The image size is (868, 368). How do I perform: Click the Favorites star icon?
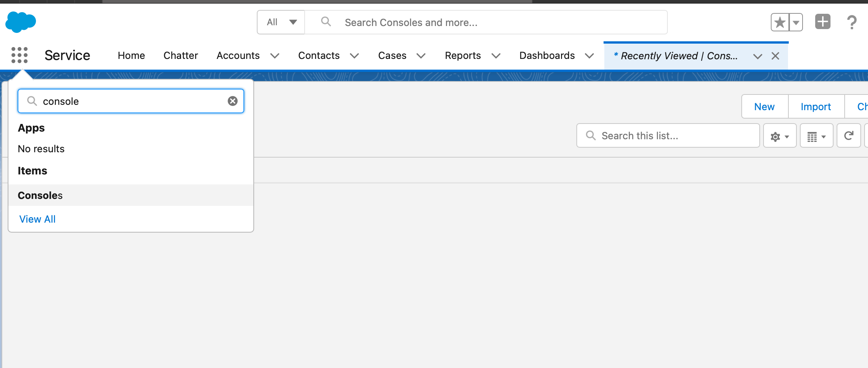click(780, 22)
